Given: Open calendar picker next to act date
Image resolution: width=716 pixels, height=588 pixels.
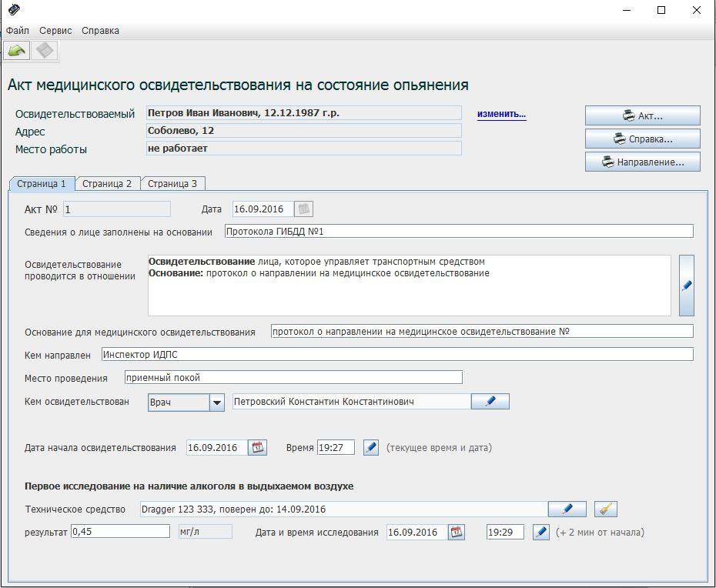Looking at the screenshot, I should pyautogui.click(x=304, y=209).
